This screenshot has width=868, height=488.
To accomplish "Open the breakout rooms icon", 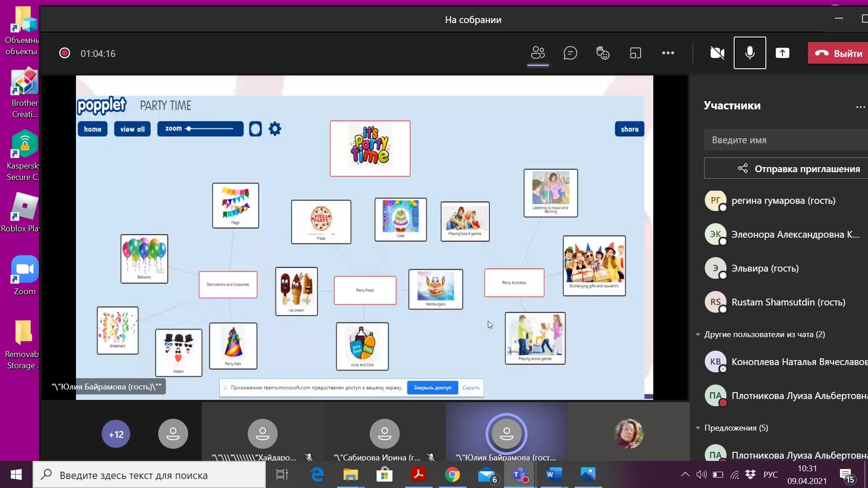I will (635, 53).
